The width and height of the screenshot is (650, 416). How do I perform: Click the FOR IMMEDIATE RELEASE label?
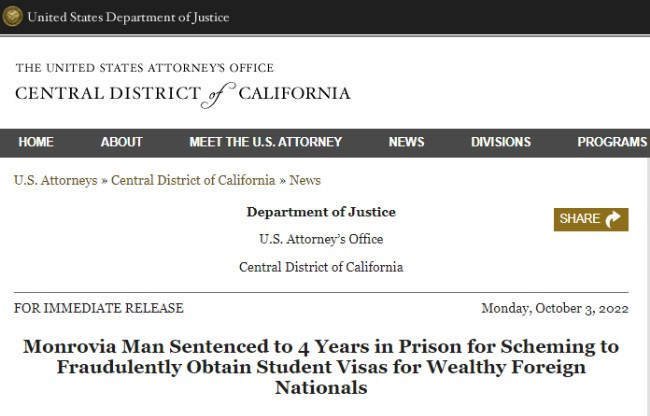99,308
